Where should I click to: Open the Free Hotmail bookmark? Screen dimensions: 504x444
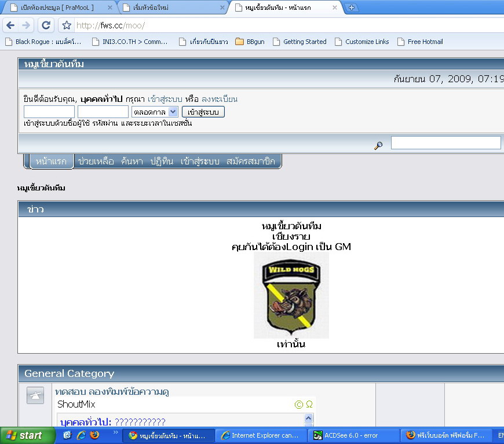pos(420,42)
